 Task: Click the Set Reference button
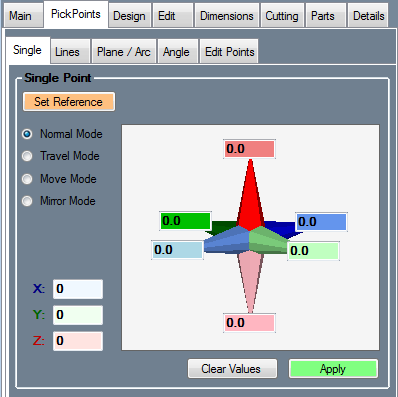[69, 102]
